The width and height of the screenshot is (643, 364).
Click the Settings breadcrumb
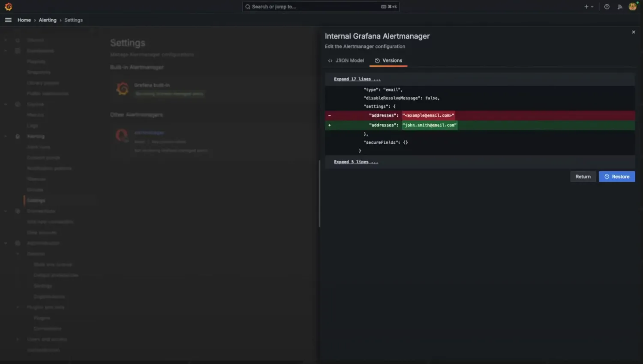pyautogui.click(x=74, y=20)
